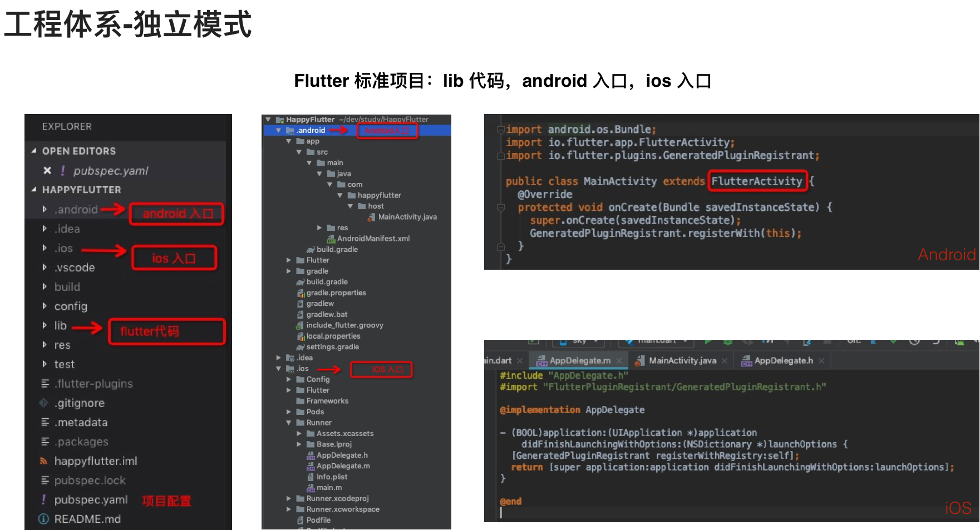980x530 pixels.
Task: Open the Podfile file icon
Action: coord(301,521)
